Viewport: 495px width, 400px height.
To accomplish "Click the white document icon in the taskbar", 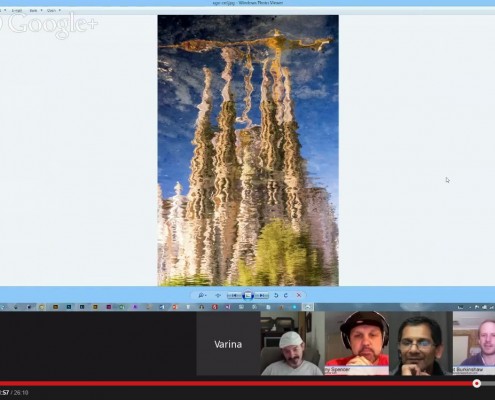I will (268, 307).
